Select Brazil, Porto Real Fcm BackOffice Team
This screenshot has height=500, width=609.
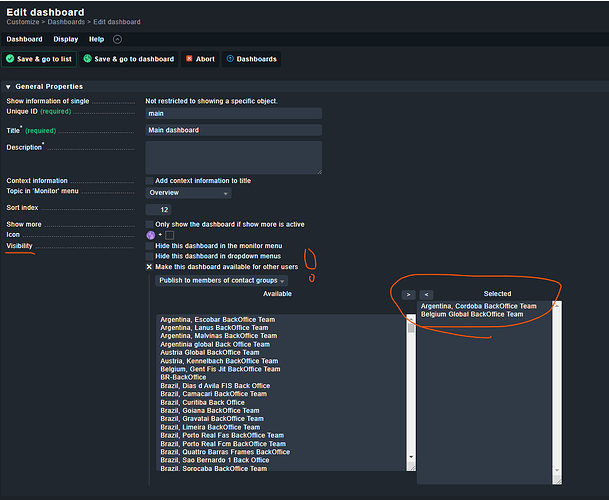click(223, 444)
